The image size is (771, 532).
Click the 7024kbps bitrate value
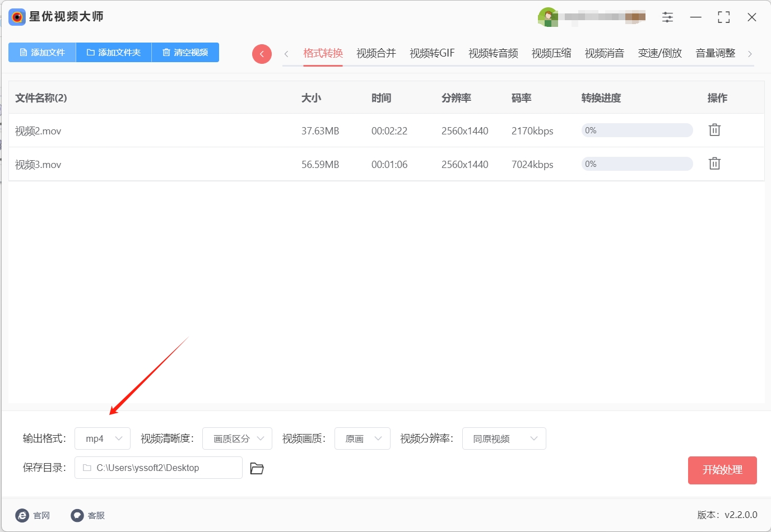point(532,165)
